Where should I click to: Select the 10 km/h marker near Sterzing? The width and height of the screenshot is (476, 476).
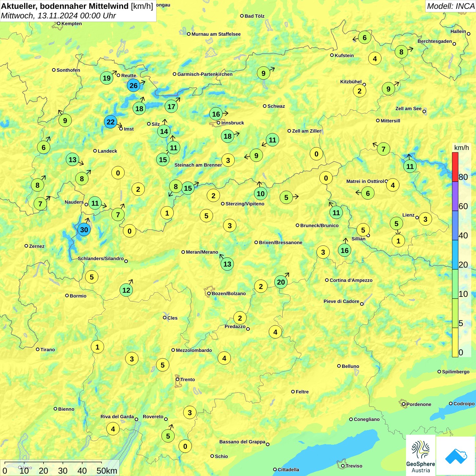pos(260,193)
